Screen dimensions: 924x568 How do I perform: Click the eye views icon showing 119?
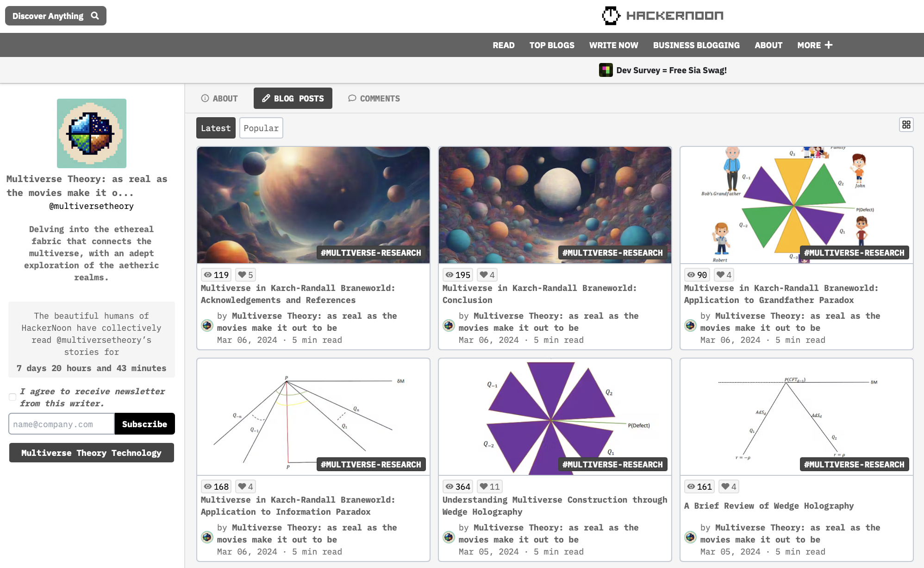[208, 275]
